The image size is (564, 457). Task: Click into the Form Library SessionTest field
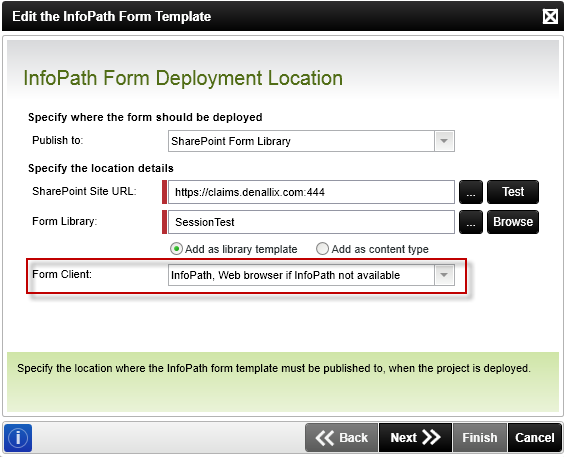click(x=311, y=222)
